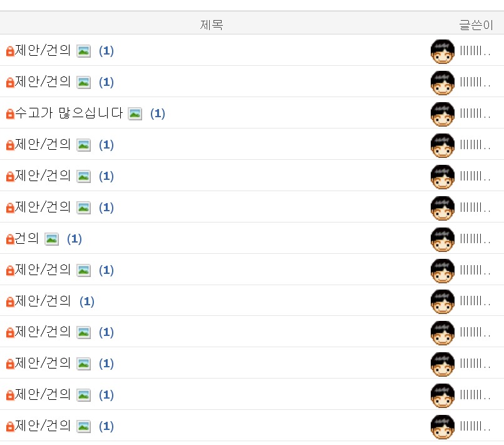The image size is (504, 445).
Task: Click the image icon beside '수고가 많으십니다'
Action: [x=135, y=113]
